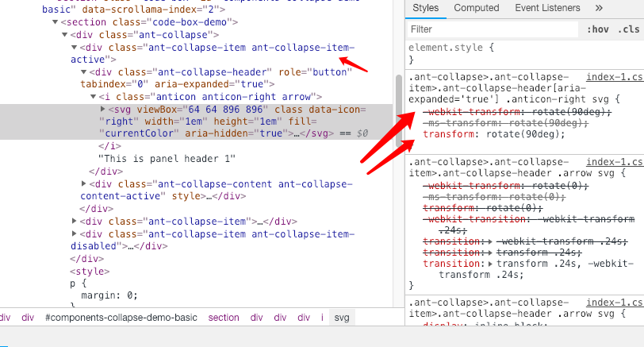Open index-1.cs link for .arrow svg rotate(0) rule

[x=615, y=162]
